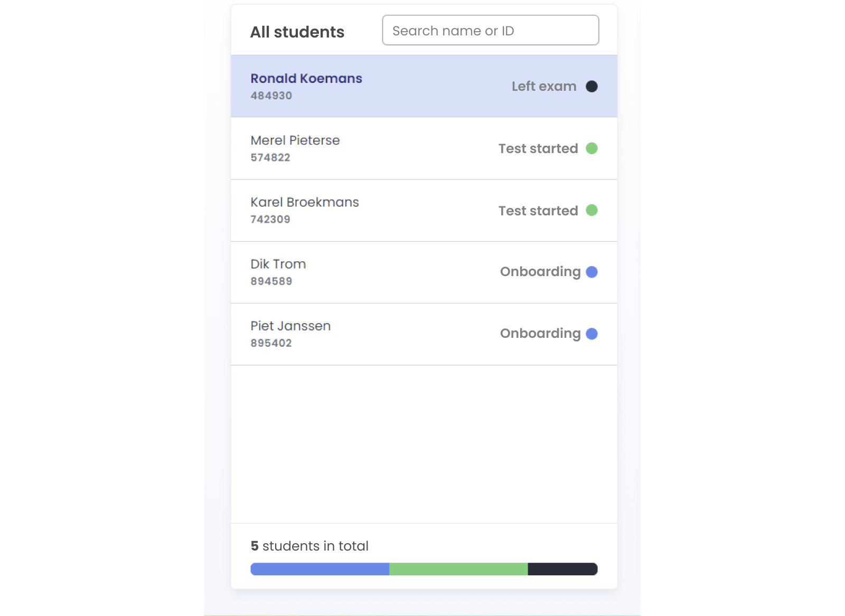
Task: Click the Ronald Koemans name link
Action: click(306, 78)
